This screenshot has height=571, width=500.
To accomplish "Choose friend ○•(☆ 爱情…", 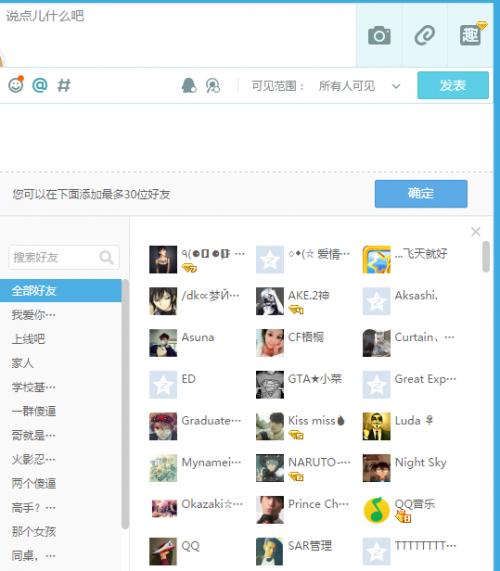I will [303, 259].
